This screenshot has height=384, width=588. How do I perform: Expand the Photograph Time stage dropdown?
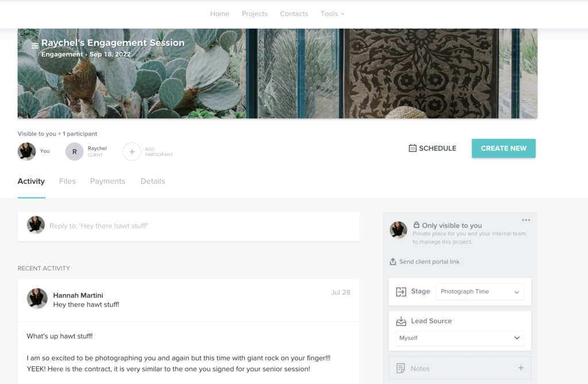tap(479, 292)
